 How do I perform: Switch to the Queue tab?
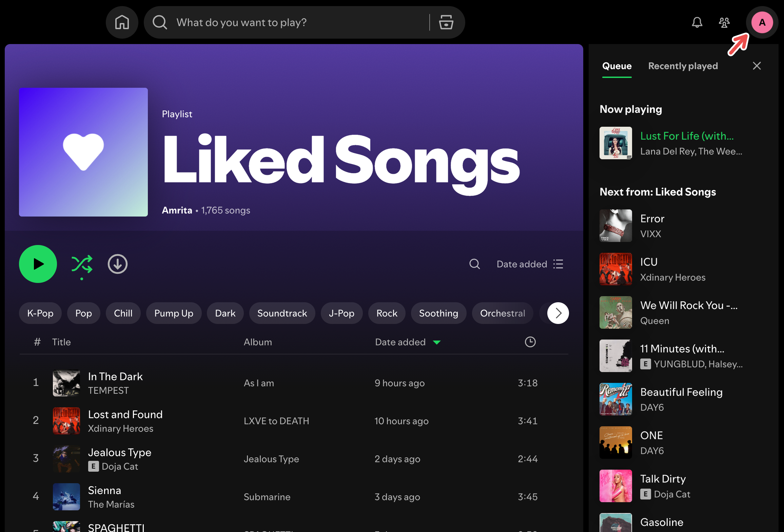[617, 66]
